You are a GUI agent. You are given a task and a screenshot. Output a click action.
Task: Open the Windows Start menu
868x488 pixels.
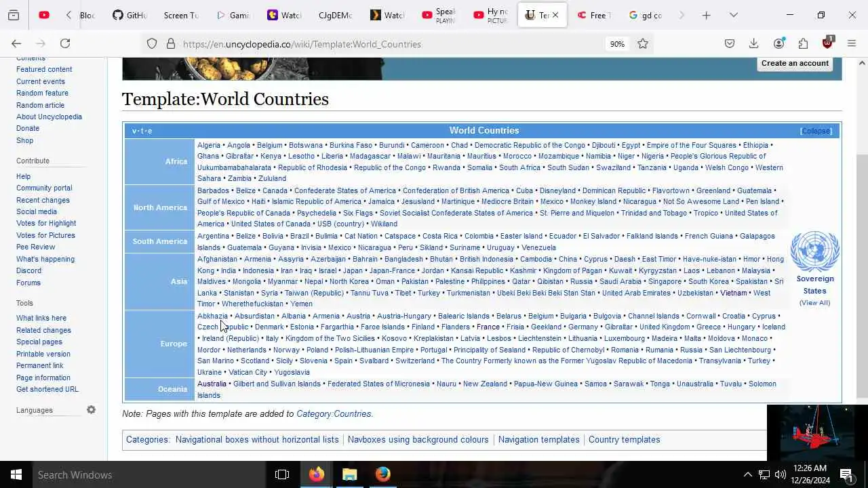pyautogui.click(x=16, y=474)
